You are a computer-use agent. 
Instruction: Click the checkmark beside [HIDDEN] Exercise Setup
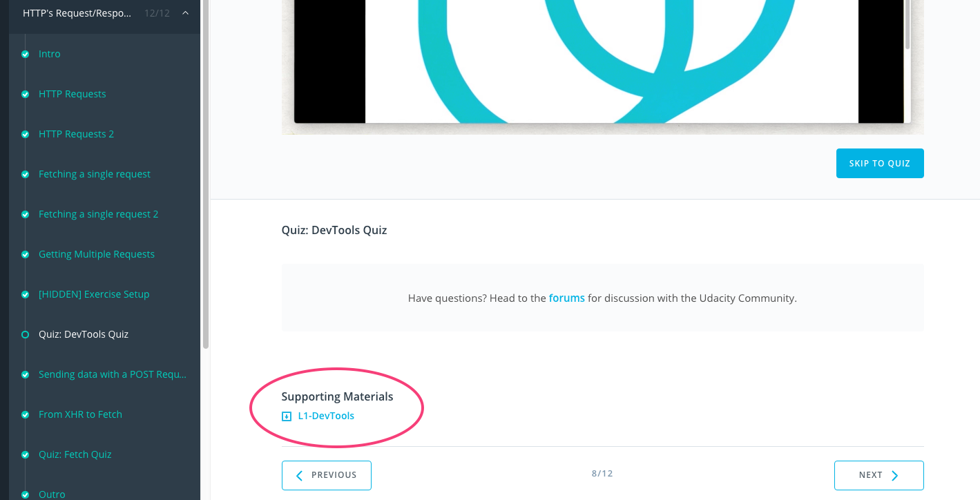pos(26,294)
